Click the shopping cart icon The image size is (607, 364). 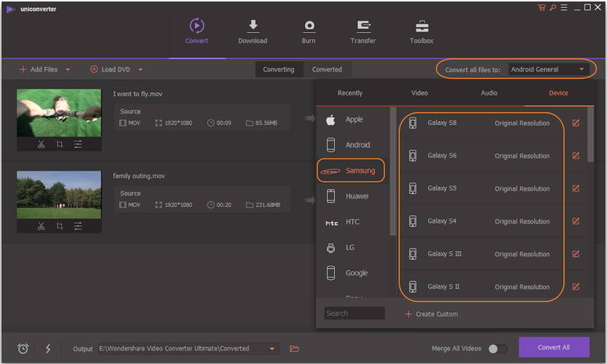click(541, 7)
